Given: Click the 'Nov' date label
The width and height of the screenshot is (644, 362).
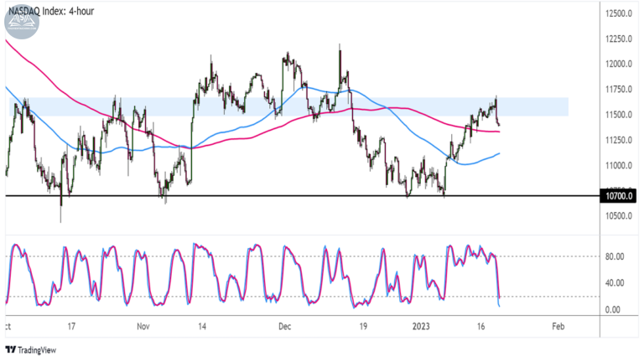Looking at the screenshot, I should pos(143,327).
